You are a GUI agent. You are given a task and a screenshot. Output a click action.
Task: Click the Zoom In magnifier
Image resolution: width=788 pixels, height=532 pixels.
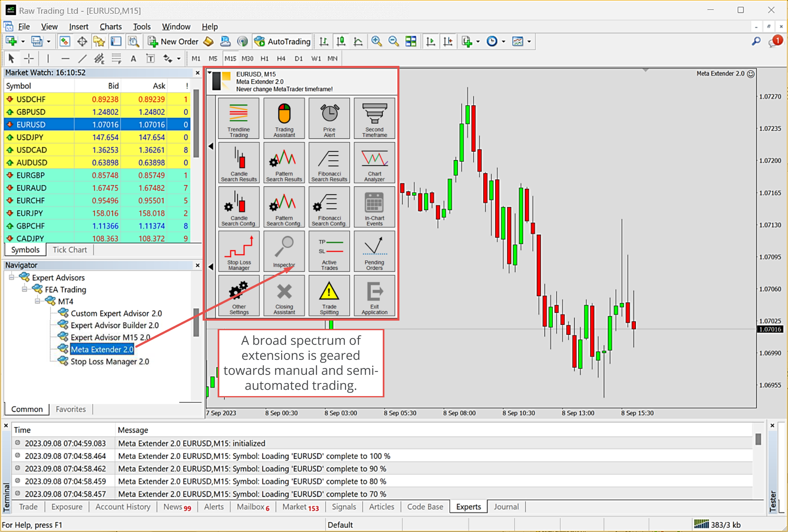click(376, 41)
